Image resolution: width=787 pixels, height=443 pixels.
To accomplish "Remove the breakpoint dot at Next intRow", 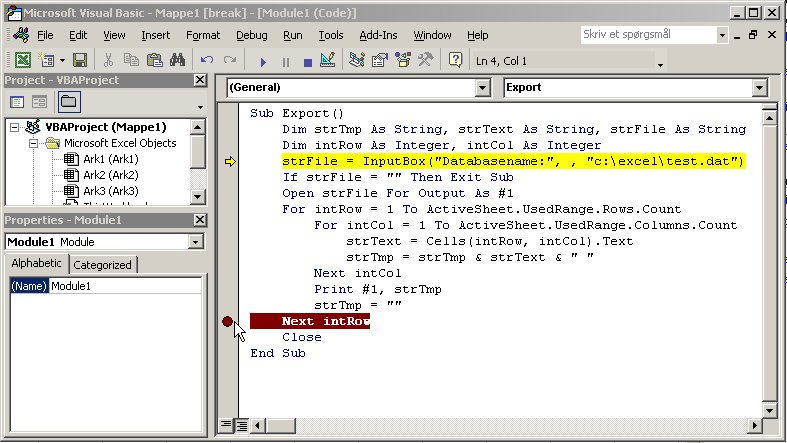I will [229, 321].
